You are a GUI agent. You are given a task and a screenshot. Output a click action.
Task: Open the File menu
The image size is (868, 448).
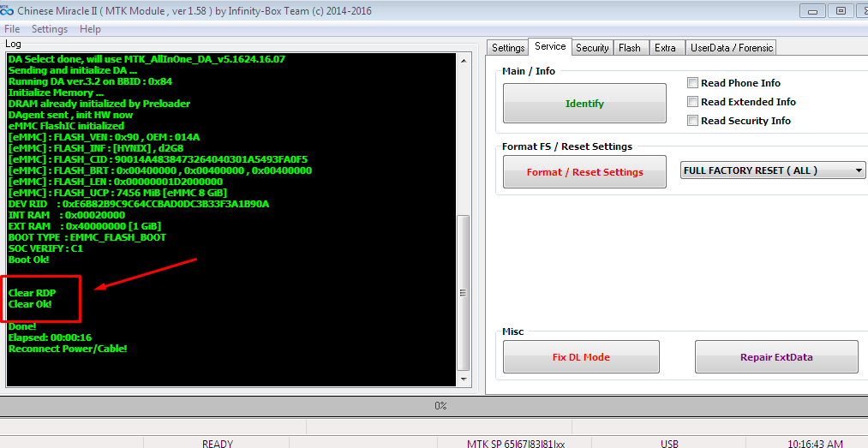coord(12,29)
